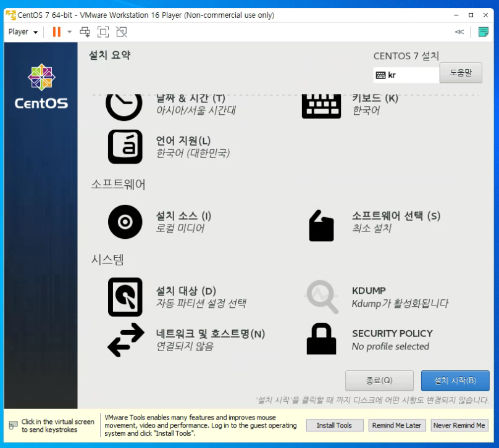
Task: Select 소프트웨어 선택 (S) label
Action: click(x=396, y=216)
